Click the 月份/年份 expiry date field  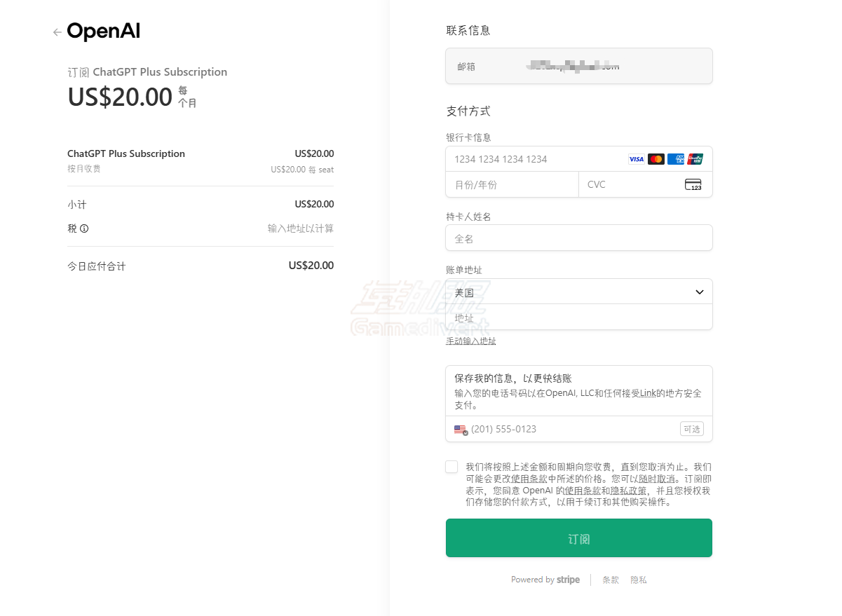click(x=512, y=185)
